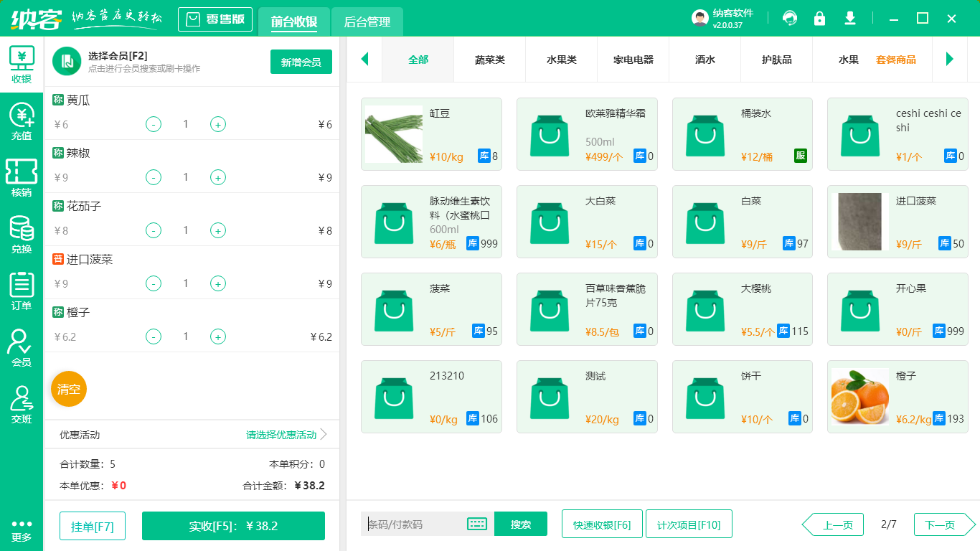980x551 pixels.
Task: Open the 核销 verification sidebar icon
Action: tap(22, 179)
